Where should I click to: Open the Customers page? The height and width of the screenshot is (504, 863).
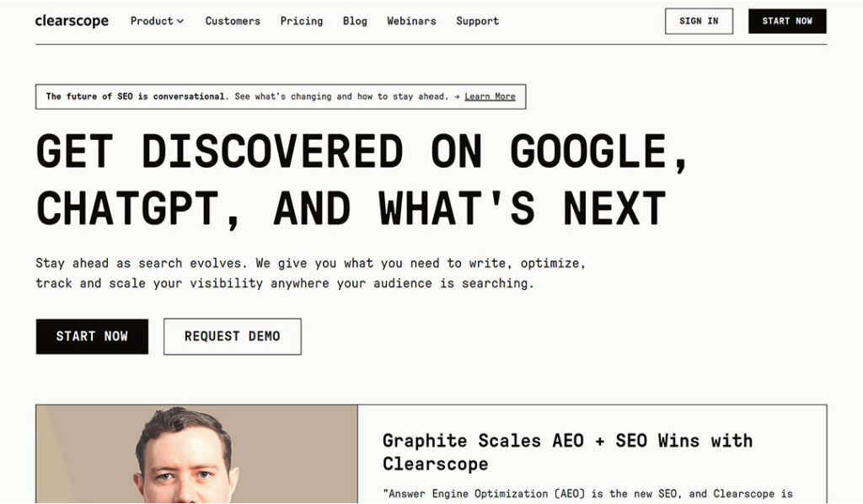(x=233, y=21)
